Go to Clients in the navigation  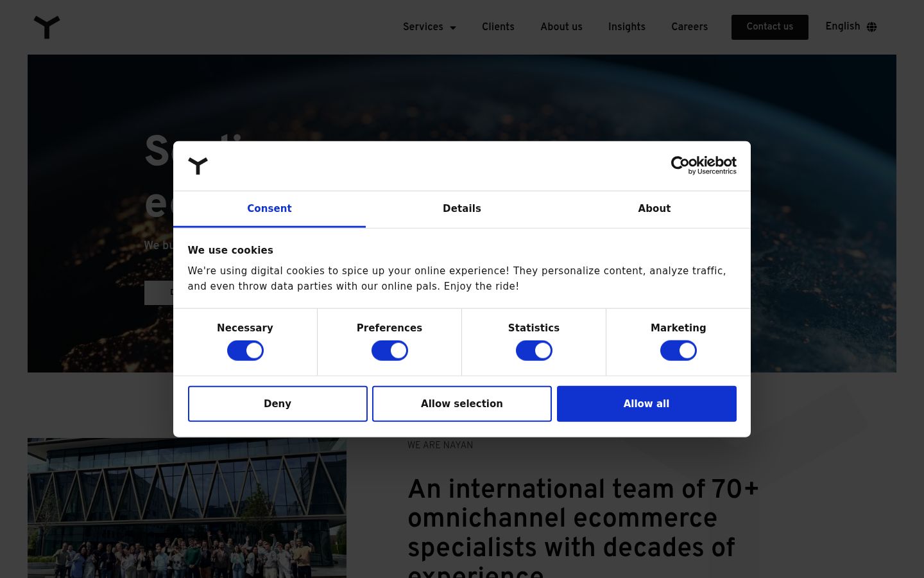498,27
